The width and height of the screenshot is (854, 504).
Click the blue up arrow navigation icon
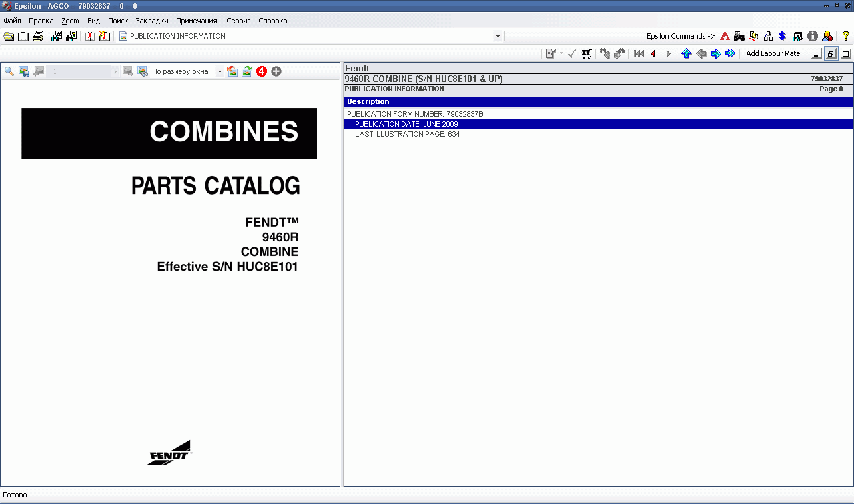[686, 53]
